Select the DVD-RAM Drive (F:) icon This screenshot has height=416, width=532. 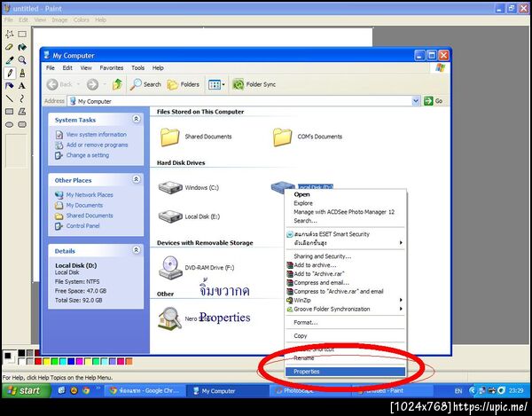pyautogui.click(x=170, y=267)
